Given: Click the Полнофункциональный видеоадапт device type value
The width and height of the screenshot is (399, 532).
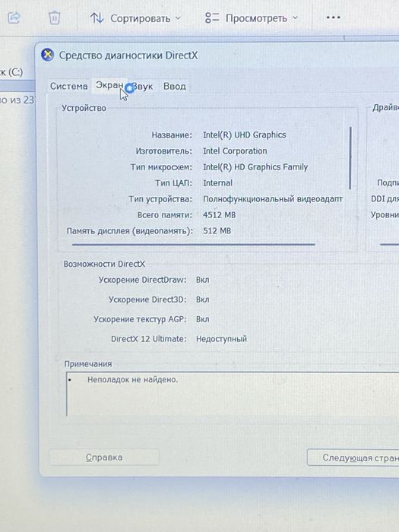Looking at the screenshot, I should point(273,199).
